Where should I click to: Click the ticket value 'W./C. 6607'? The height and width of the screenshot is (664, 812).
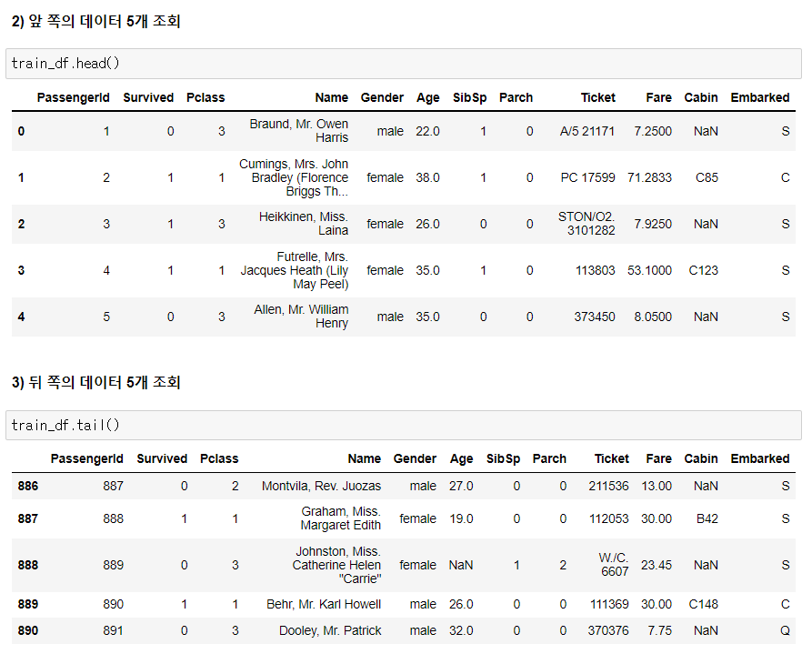tap(614, 565)
